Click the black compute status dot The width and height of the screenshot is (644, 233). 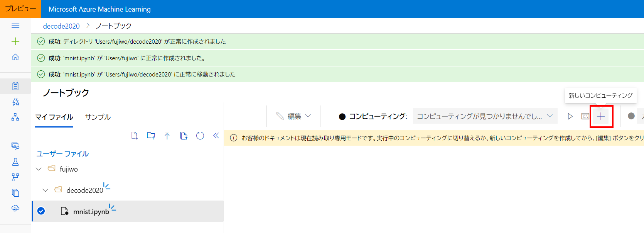pos(342,116)
